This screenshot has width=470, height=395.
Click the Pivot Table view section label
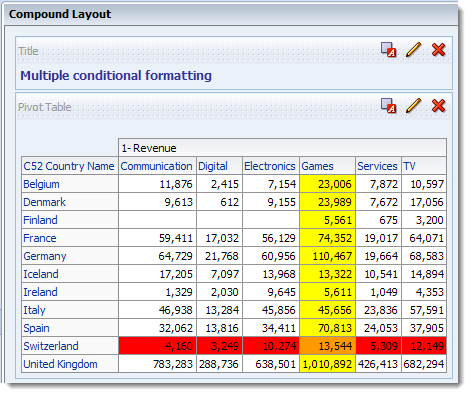coord(45,107)
